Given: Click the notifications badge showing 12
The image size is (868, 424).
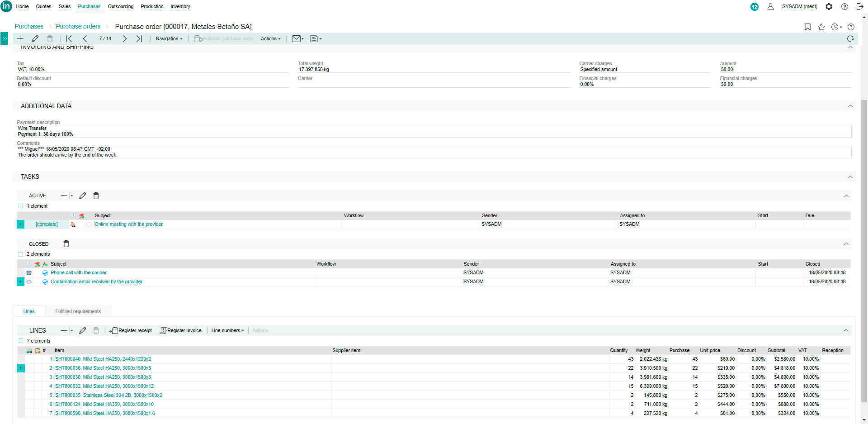Looking at the screenshot, I should click(755, 7).
